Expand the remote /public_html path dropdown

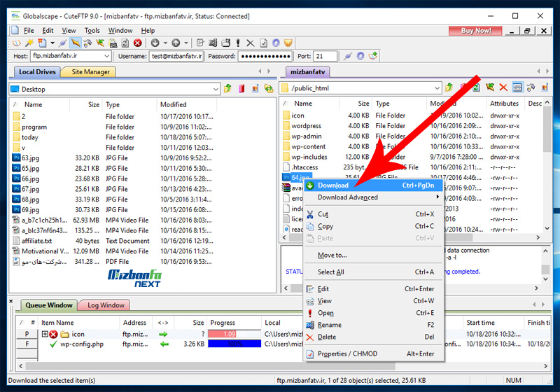click(x=436, y=88)
